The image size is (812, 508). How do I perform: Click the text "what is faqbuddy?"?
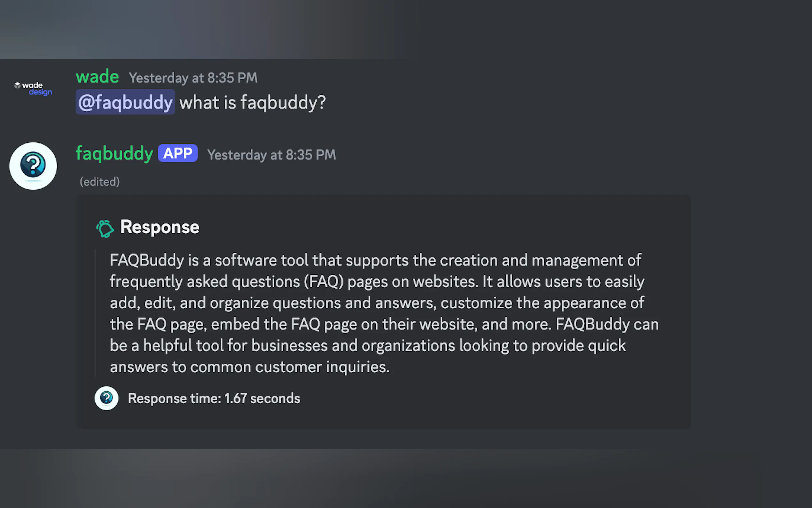[253, 102]
